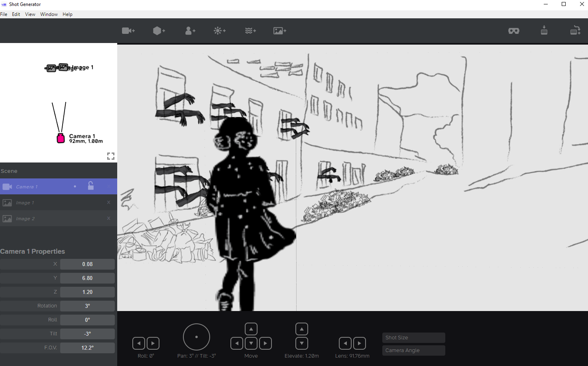588x366 pixels.
Task: Insert shot as new board
Action: pyautogui.click(x=575, y=31)
